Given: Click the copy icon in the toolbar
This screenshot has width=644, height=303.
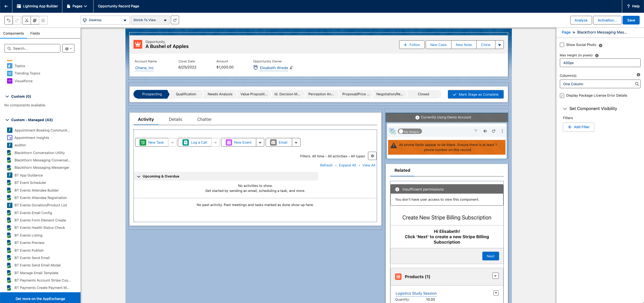Looking at the screenshot, I should tap(35, 20).
